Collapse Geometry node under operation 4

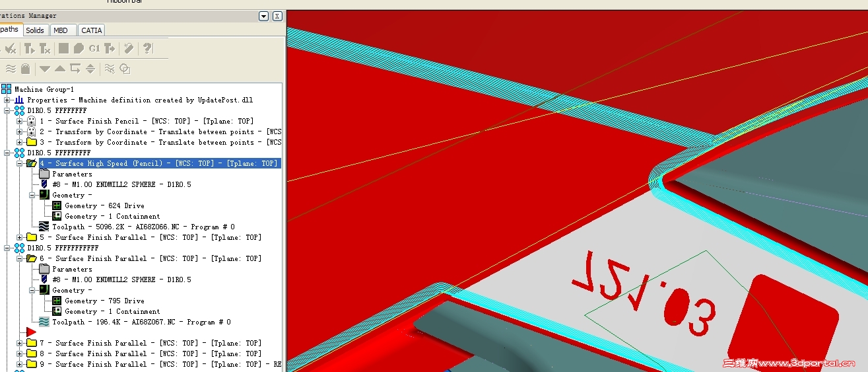(x=32, y=195)
